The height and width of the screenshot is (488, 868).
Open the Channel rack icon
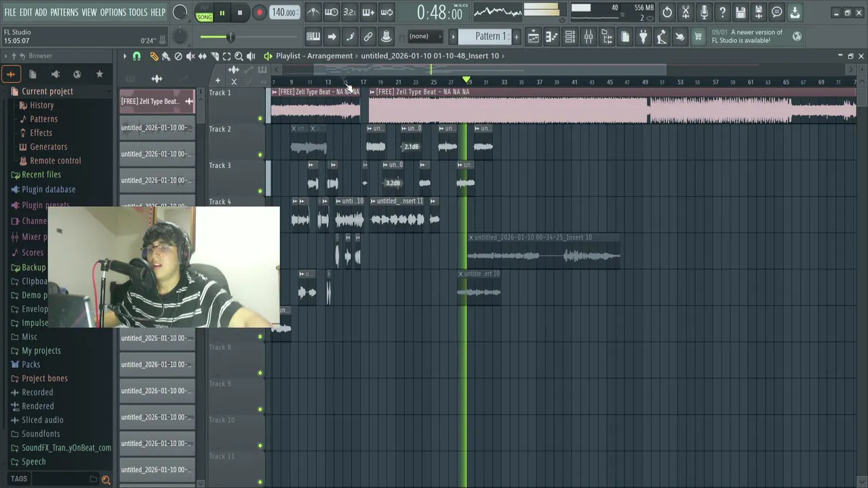coord(570,37)
